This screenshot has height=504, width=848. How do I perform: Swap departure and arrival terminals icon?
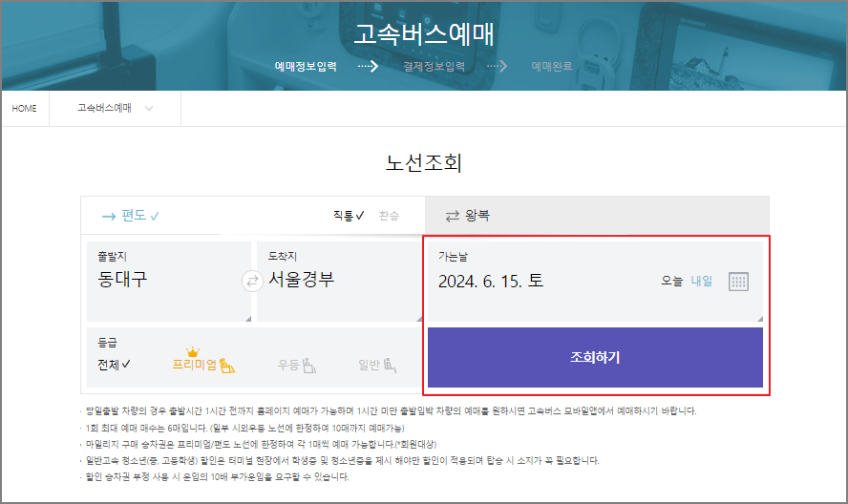point(252,281)
